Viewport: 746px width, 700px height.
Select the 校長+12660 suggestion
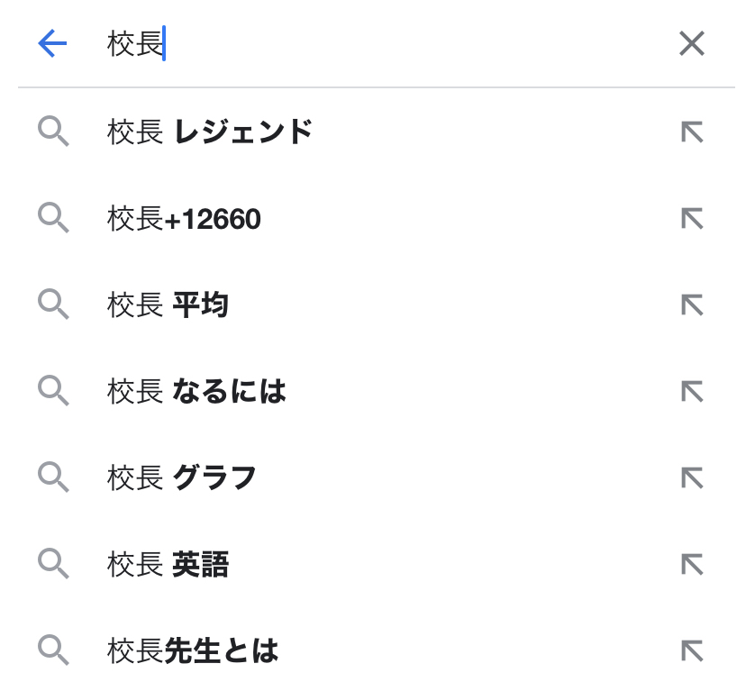coord(184,219)
